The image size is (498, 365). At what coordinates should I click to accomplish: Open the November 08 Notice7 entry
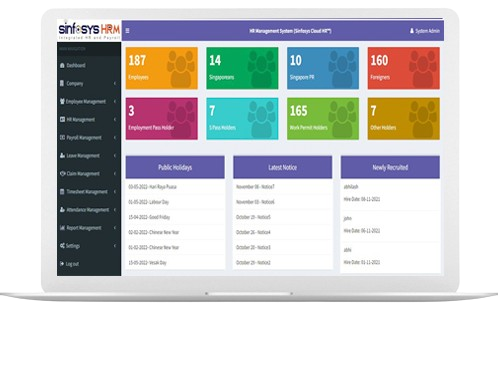pyautogui.click(x=255, y=187)
